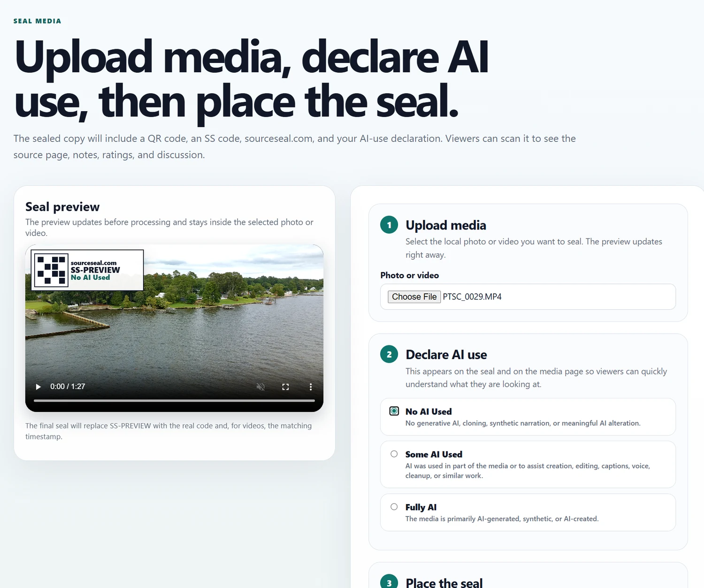Click the Some AI Used description text
Viewport: 704px width, 588px height.
click(x=528, y=471)
